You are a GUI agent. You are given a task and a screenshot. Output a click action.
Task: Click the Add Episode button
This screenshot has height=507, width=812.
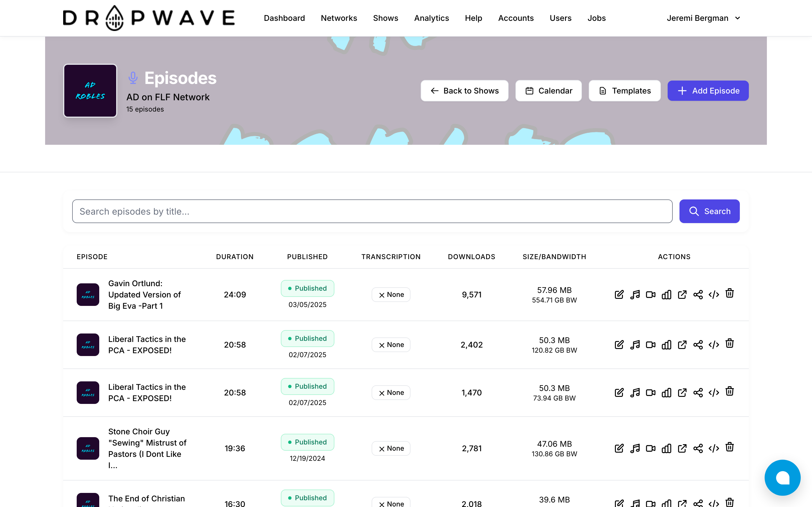pyautogui.click(x=708, y=90)
